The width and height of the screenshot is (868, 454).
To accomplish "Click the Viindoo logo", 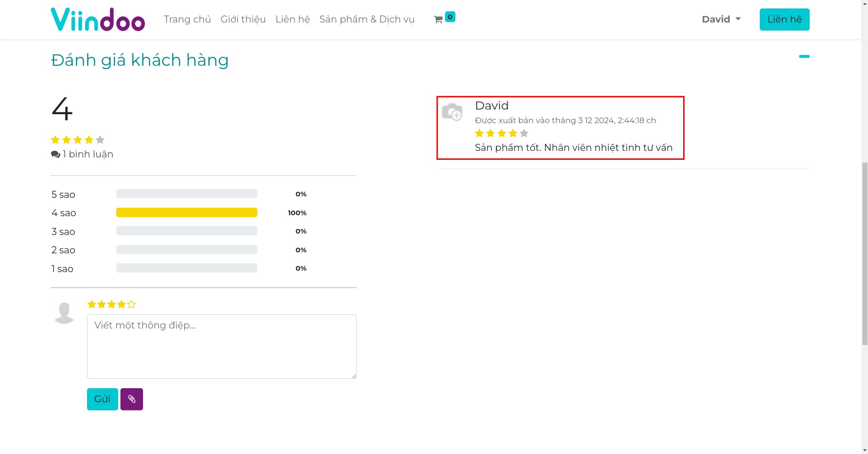I will tap(98, 20).
